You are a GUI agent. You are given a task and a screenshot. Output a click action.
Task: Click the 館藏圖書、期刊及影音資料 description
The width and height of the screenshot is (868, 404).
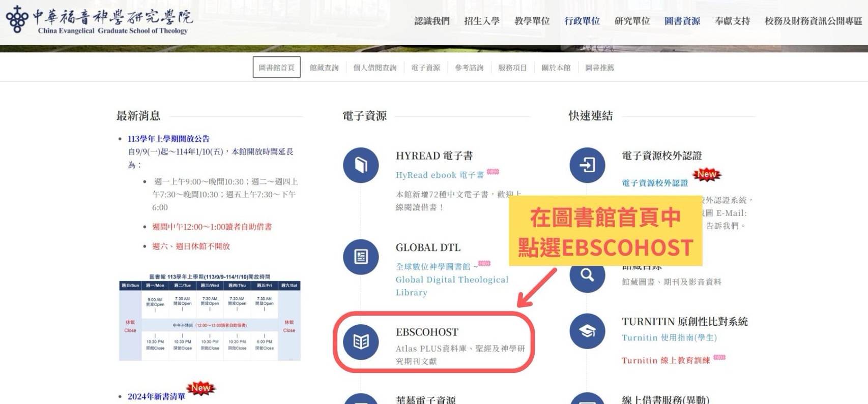click(x=671, y=282)
